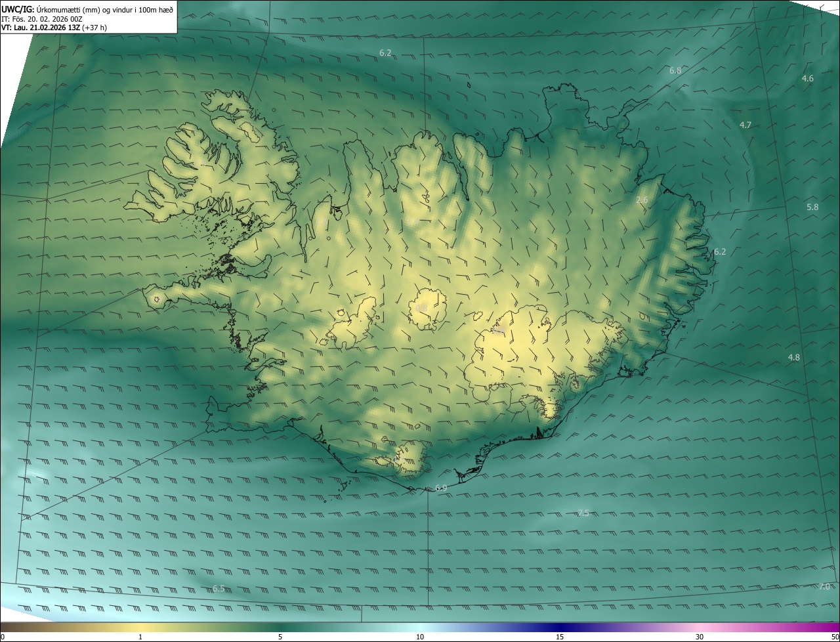Image resolution: width=840 pixels, height=642 pixels.
Task: Click the 2.6 value over northeast Iceland
Action: point(642,200)
